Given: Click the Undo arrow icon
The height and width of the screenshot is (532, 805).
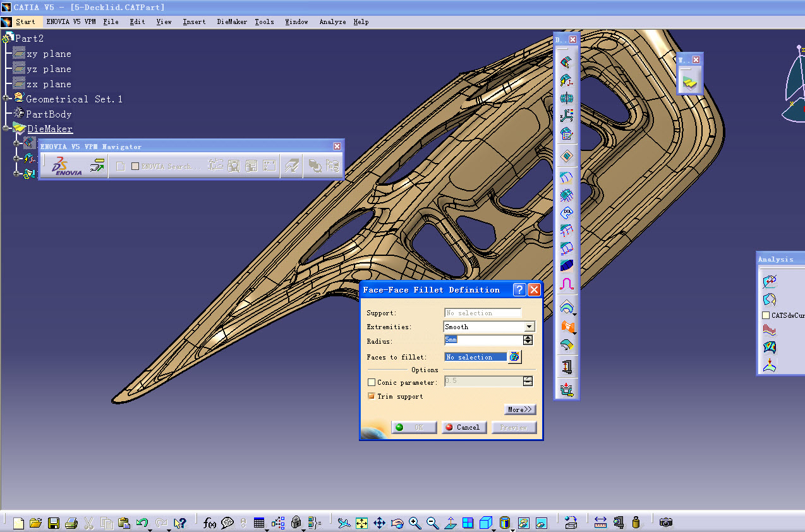Looking at the screenshot, I should (142, 523).
